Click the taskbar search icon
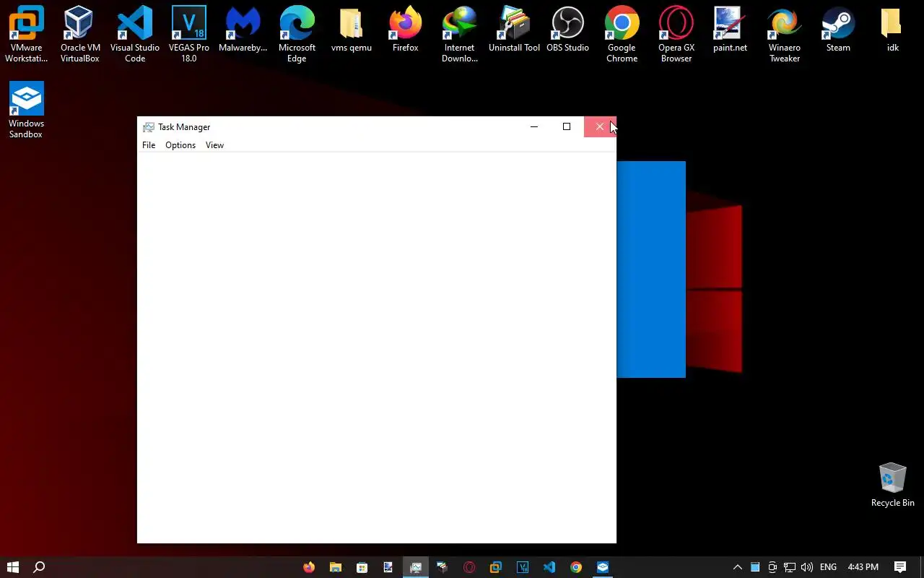924x578 pixels. tap(40, 567)
